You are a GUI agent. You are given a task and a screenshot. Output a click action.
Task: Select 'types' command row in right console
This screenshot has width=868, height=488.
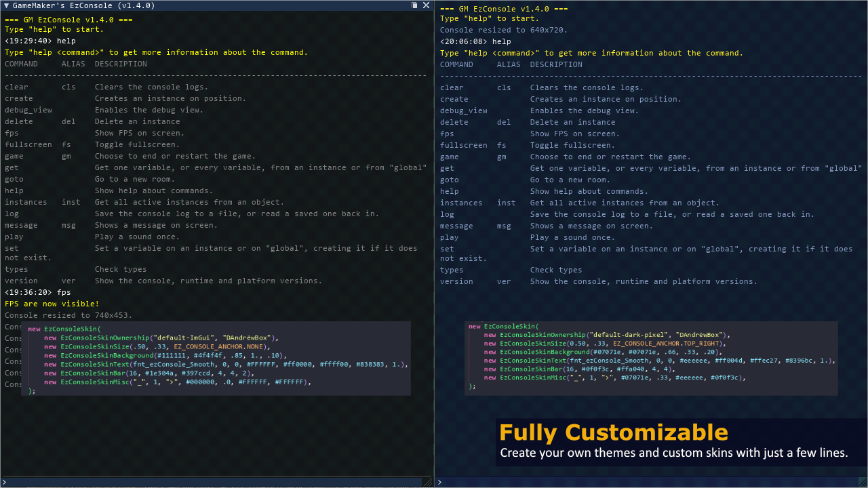[511, 270]
